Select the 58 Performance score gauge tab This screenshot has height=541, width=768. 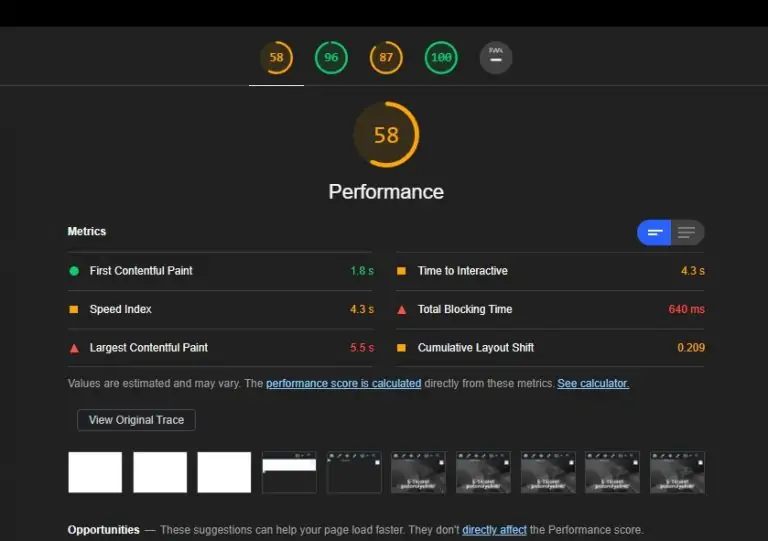(276, 58)
